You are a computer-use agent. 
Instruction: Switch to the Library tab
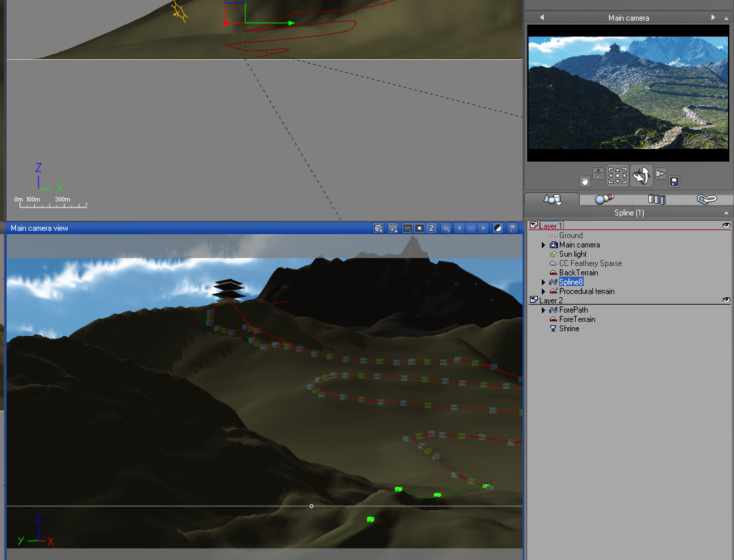(657, 200)
